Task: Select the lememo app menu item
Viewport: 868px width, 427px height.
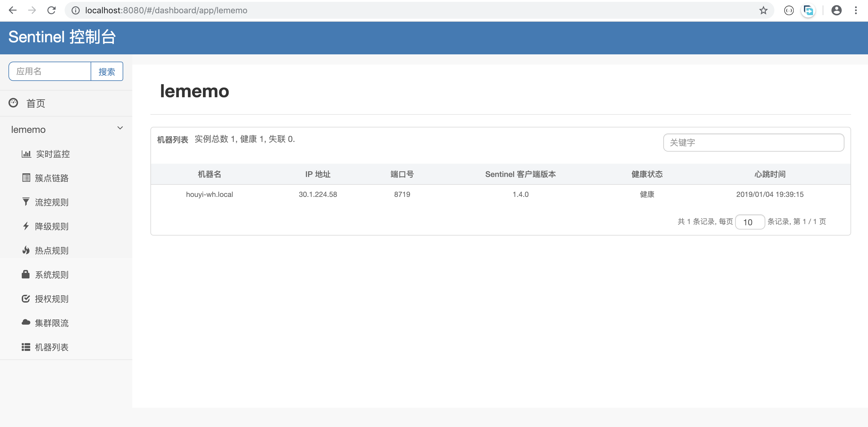Action: (28, 129)
